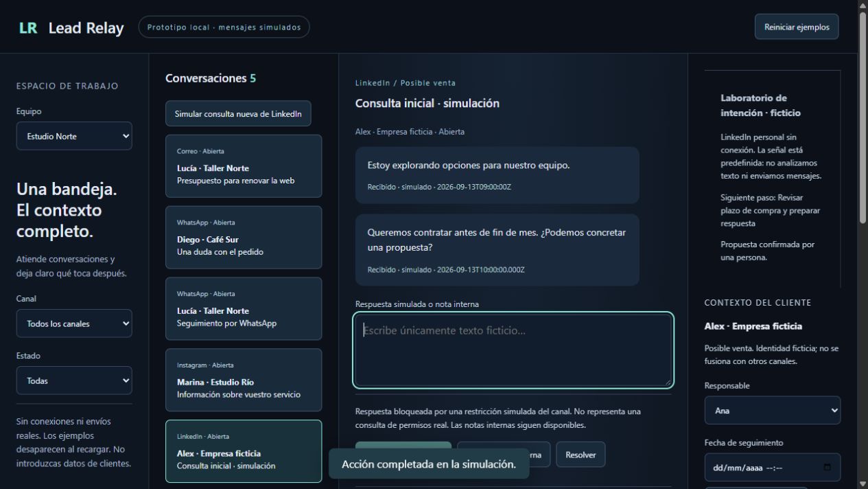Click the Siguiente paso: Revisar plazo de compra text
868x489 pixels.
click(770, 210)
